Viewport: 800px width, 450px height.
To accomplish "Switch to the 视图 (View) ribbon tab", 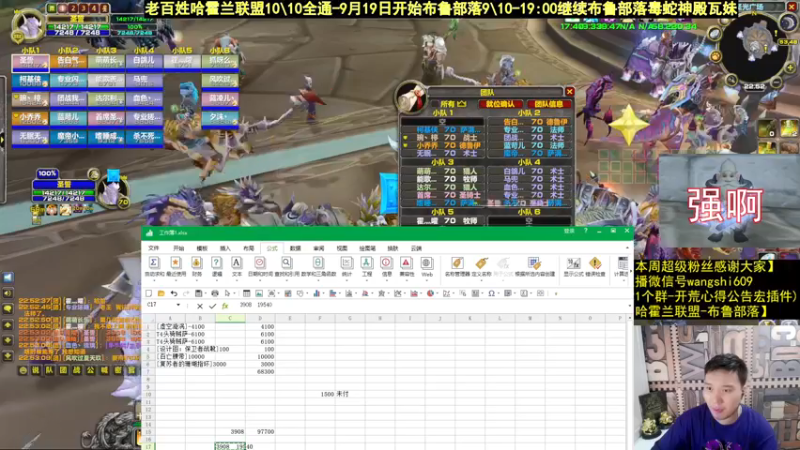I will pos(342,248).
